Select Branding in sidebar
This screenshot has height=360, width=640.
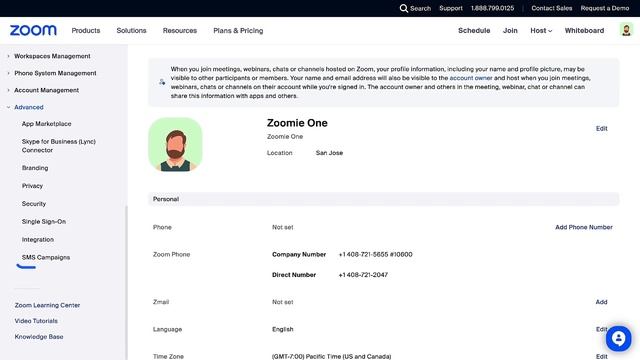click(35, 168)
